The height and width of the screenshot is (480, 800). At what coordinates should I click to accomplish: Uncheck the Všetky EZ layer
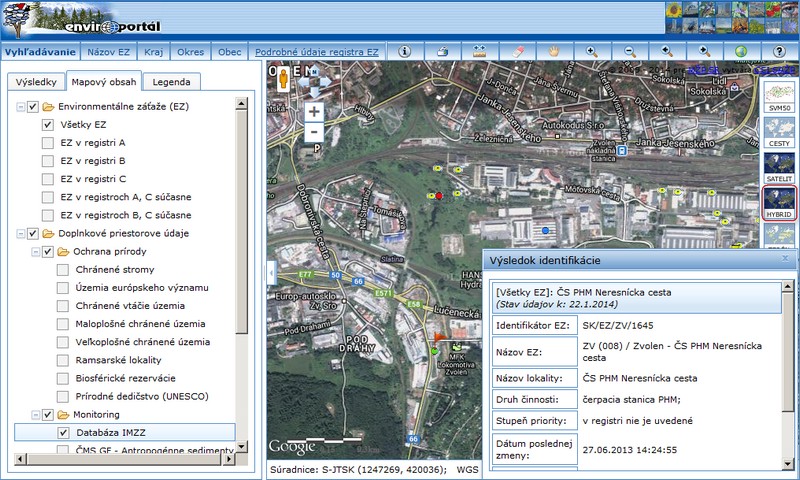pyautogui.click(x=47, y=124)
